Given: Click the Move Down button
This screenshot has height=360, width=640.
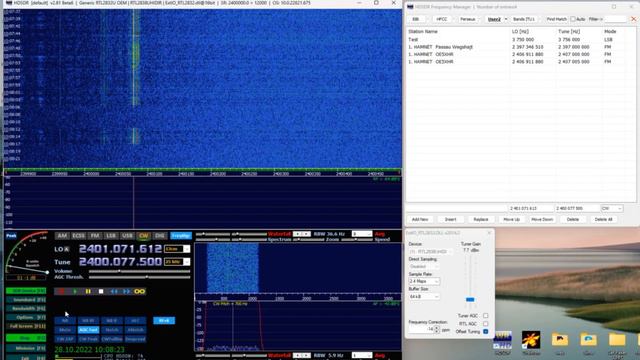Looking at the screenshot, I should (542, 220).
